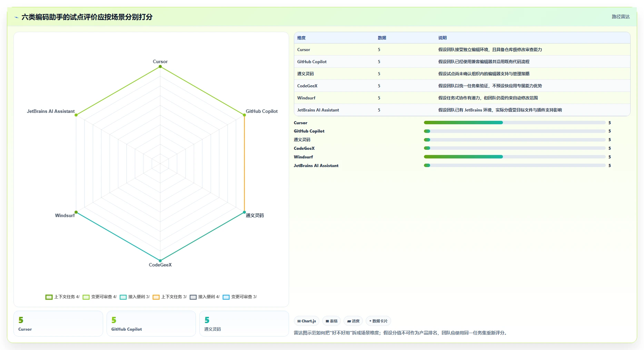
Task: Click the Windsurf description 假设任务式协作有潜力
Action: pyautogui.click(x=488, y=98)
